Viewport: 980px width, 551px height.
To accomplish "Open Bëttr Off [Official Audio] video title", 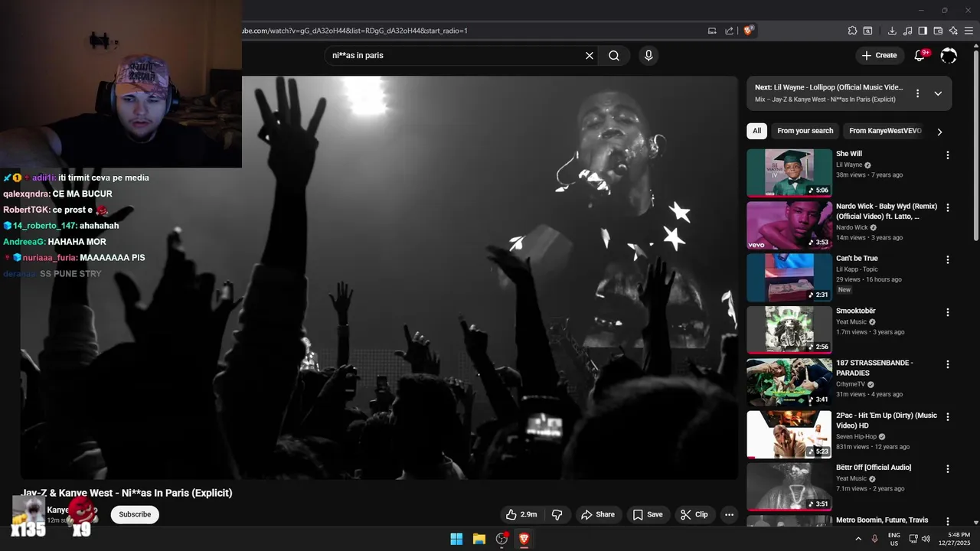I will [x=874, y=468].
